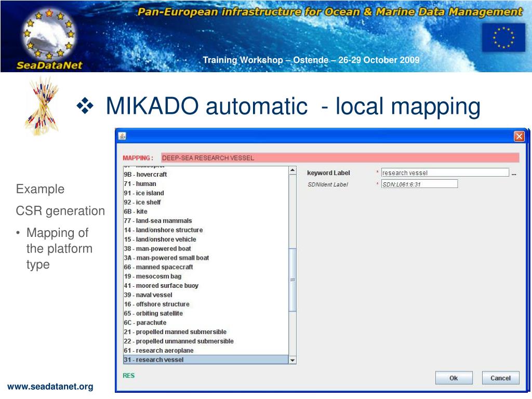
Task: Select '66 - manned spacecraft' in list
Action: 206,267
